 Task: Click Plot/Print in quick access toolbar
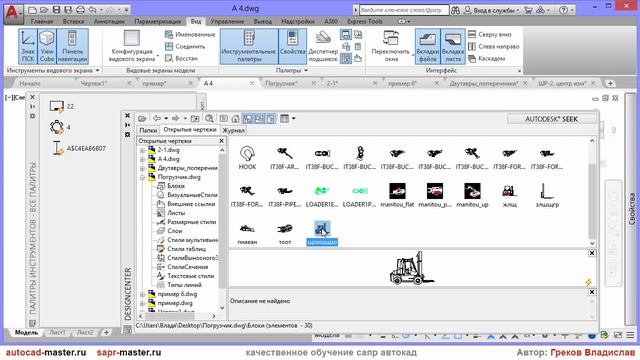pyautogui.click(x=81, y=9)
